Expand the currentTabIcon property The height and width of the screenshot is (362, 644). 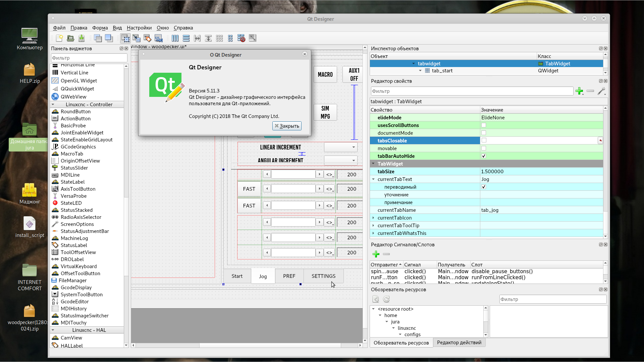(x=373, y=218)
